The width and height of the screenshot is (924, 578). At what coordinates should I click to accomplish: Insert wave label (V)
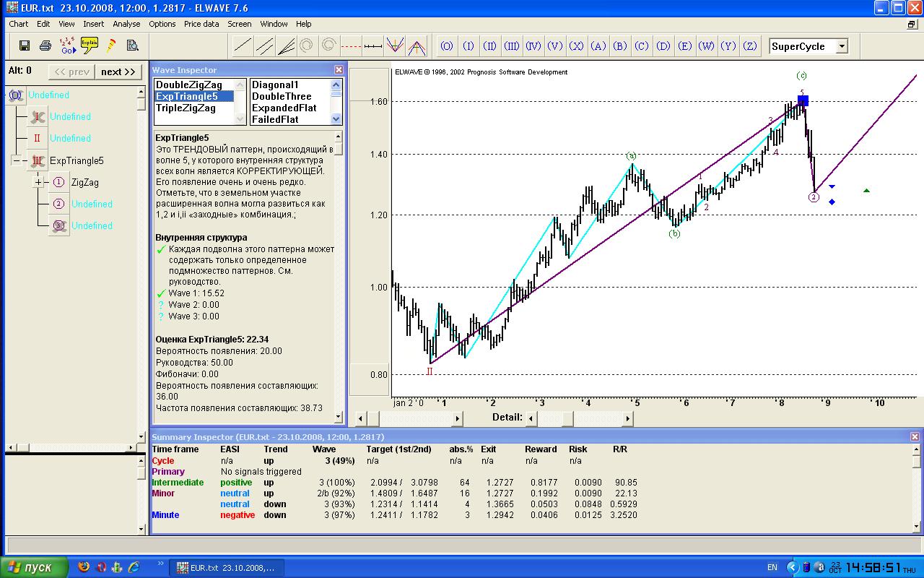[x=555, y=46]
